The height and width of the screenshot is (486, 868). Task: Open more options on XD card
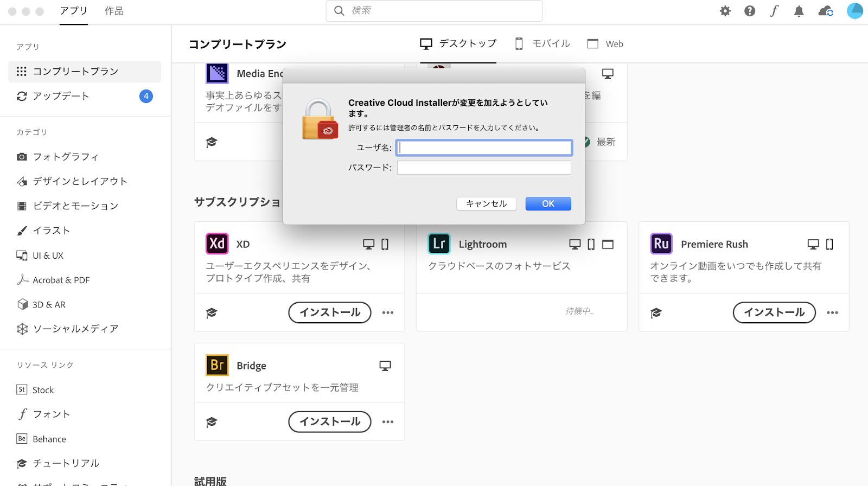(388, 312)
